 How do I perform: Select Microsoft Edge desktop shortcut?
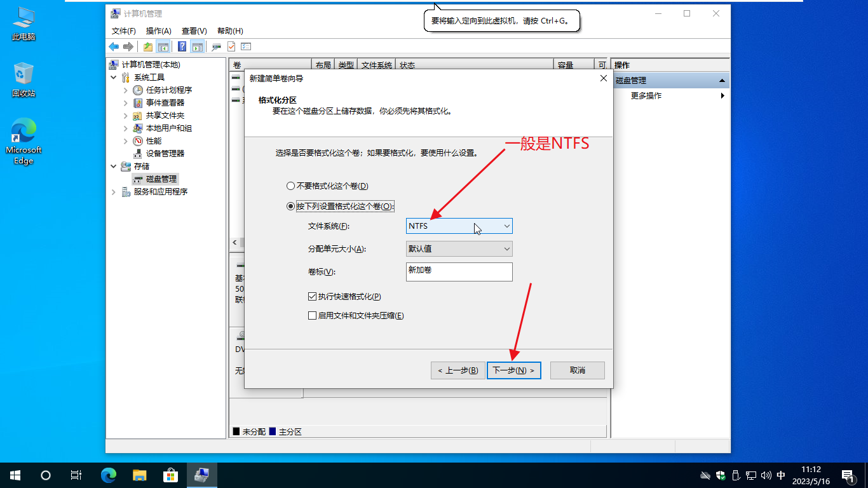point(24,141)
